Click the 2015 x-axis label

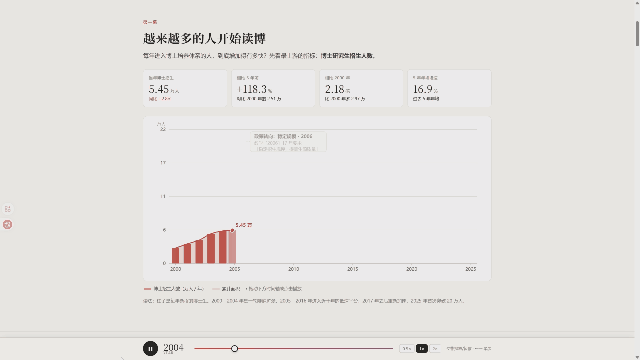pos(353,269)
